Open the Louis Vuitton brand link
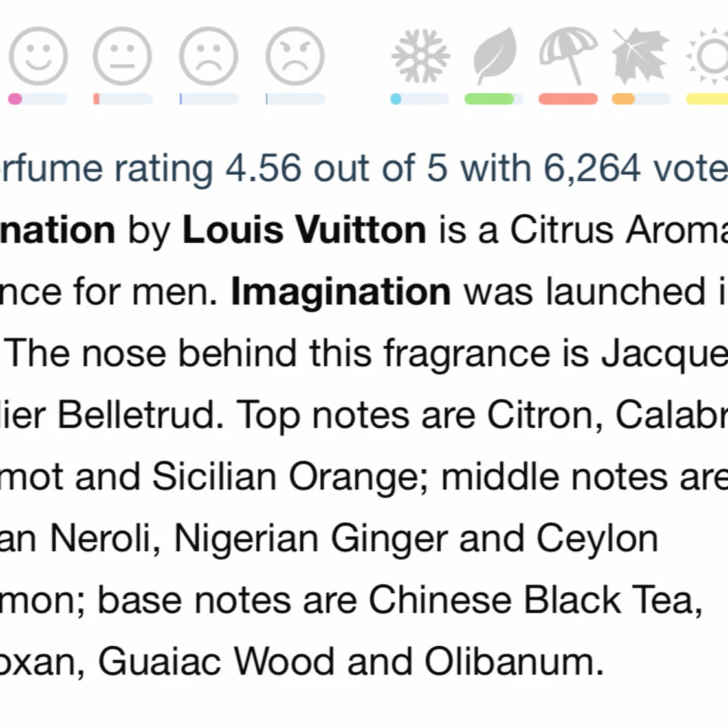The width and height of the screenshot is (728, 728). pos(304,229)
